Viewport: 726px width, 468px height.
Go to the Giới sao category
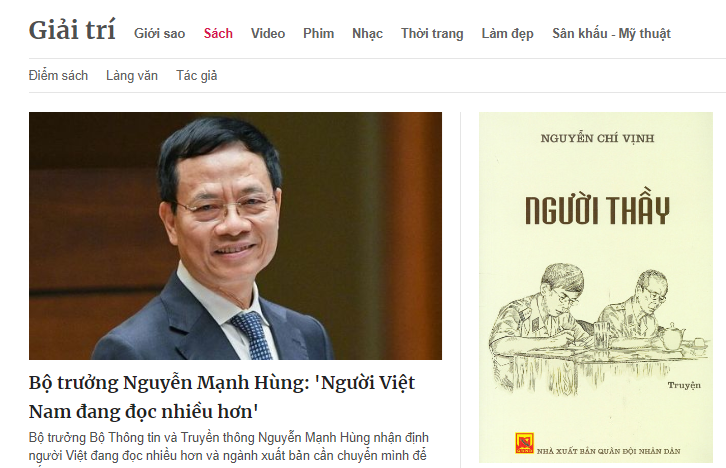point(159,34)
